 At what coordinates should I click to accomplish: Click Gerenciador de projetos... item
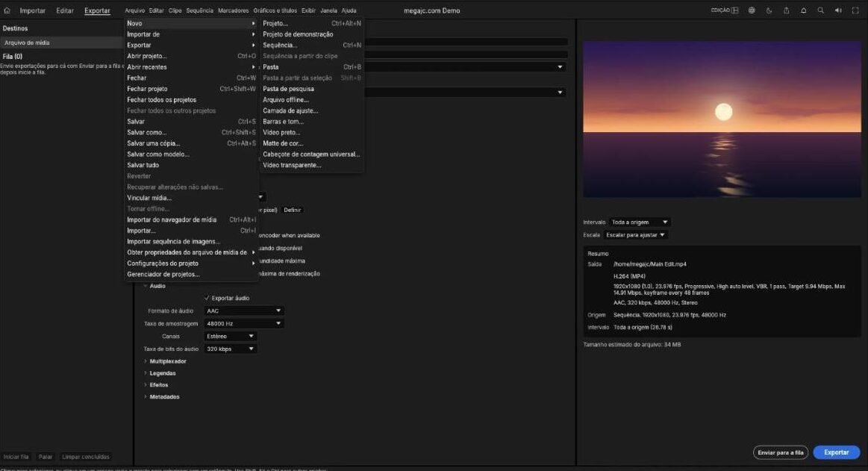click(x=191, y=275)
